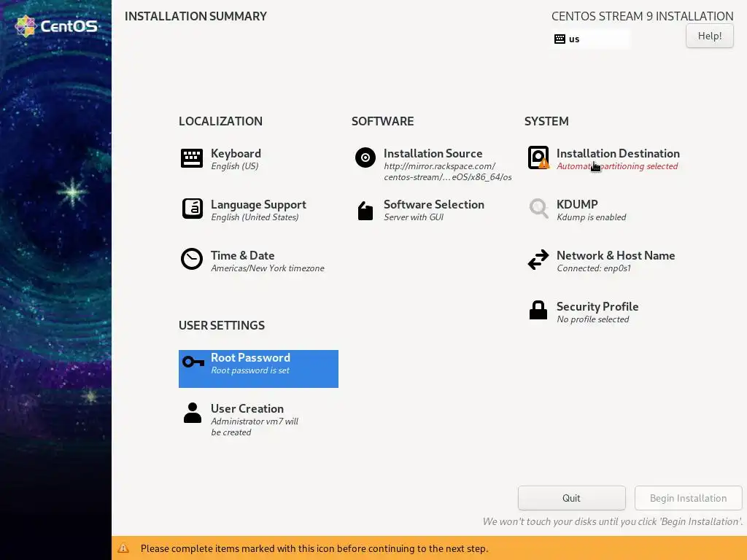
Task: Click the Time & Date clock icon
Action: pyautogui.click(x=192, y=259)
